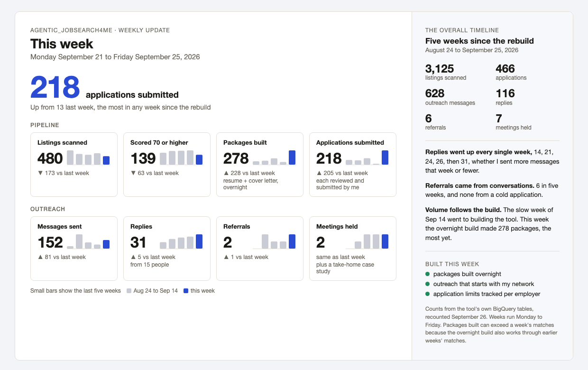Image resolution: width=588 pixels, height=370 pixels.
Task: Click 'AGENTIC_JOBSEARCH4ME · WEEKLY UPDATE' header label
Action: pyautogui.click(x=100, y=30)
